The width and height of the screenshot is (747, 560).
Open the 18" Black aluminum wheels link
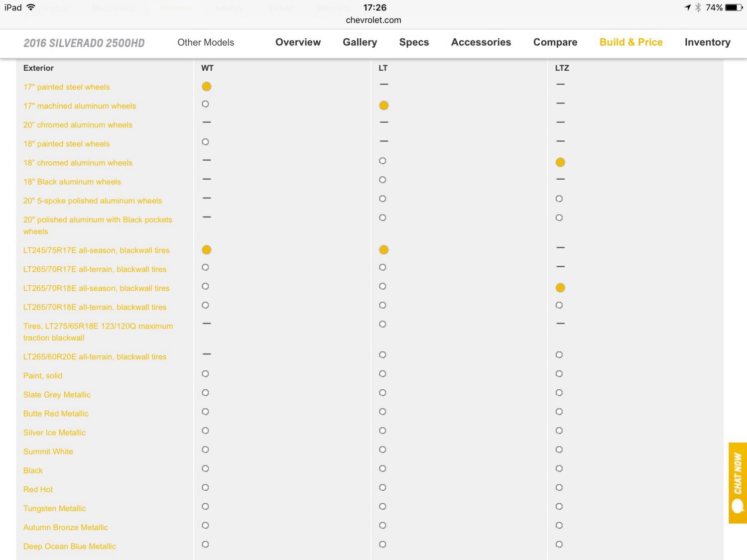click(72, 182)
